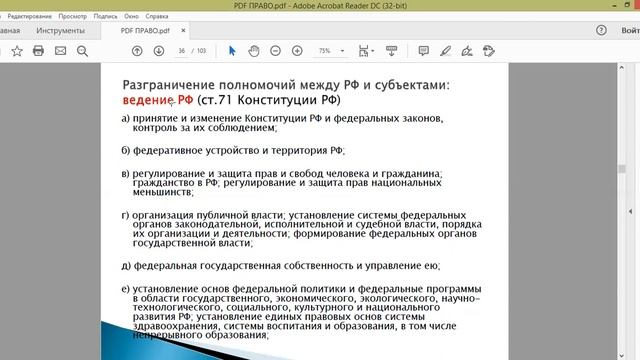Click the 75% zoom value field

coord(325,51)
